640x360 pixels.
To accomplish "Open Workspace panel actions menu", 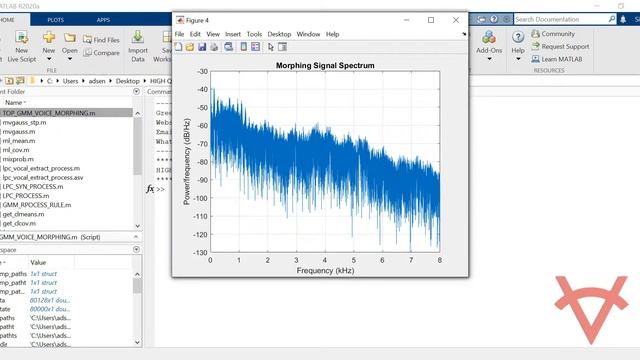I will 136,249.
